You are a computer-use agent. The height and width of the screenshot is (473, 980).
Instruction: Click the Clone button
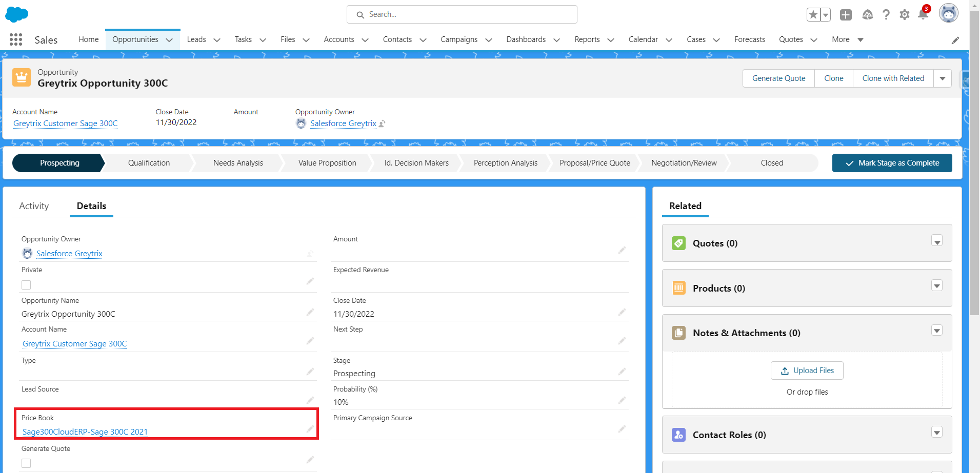[x=834, y=78]
